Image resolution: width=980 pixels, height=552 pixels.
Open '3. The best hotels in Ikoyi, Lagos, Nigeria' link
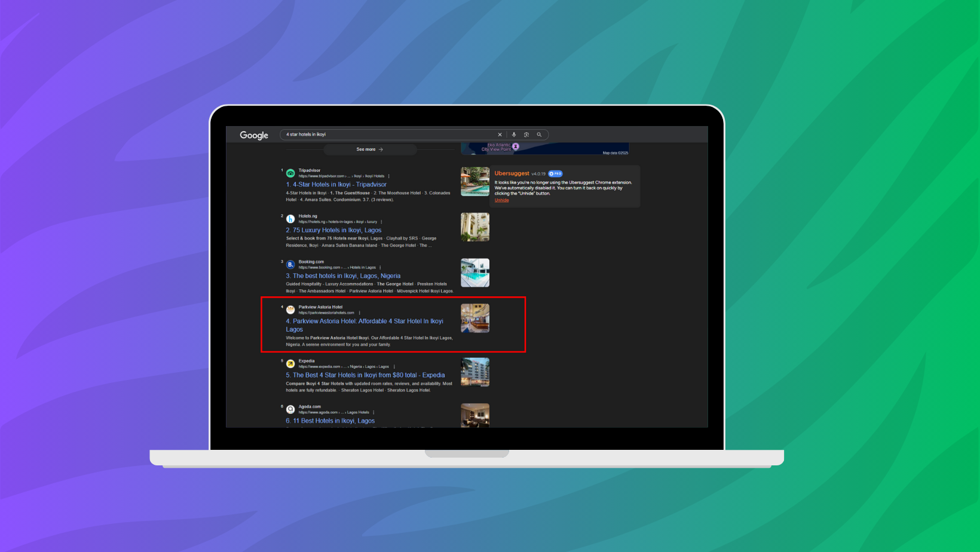[x=343, y=276]
